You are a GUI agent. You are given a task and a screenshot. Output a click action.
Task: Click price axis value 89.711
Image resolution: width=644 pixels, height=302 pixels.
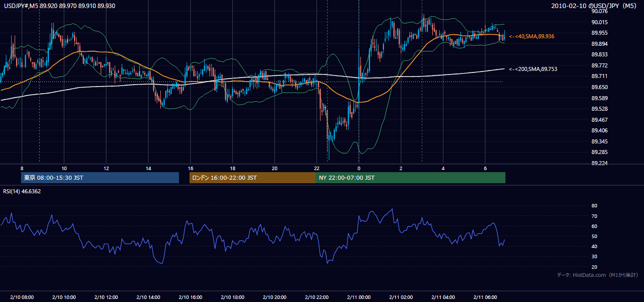[600, 76]
